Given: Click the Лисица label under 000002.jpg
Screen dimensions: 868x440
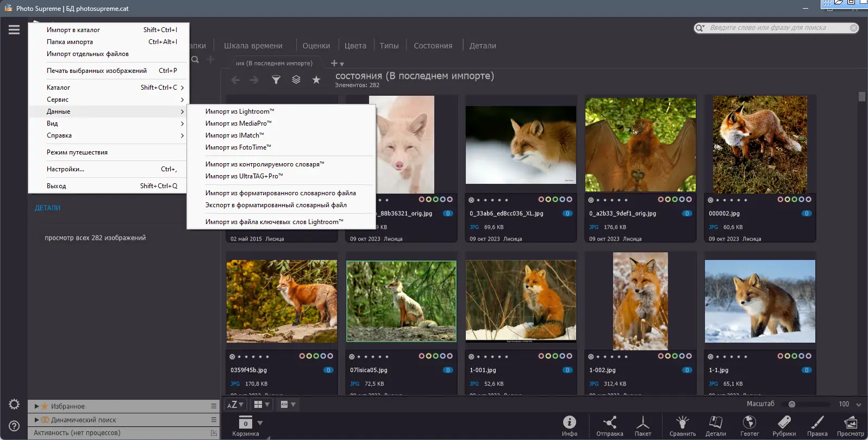Looking at the screenshot, I should pyautogui.click(x=752, y=239).
